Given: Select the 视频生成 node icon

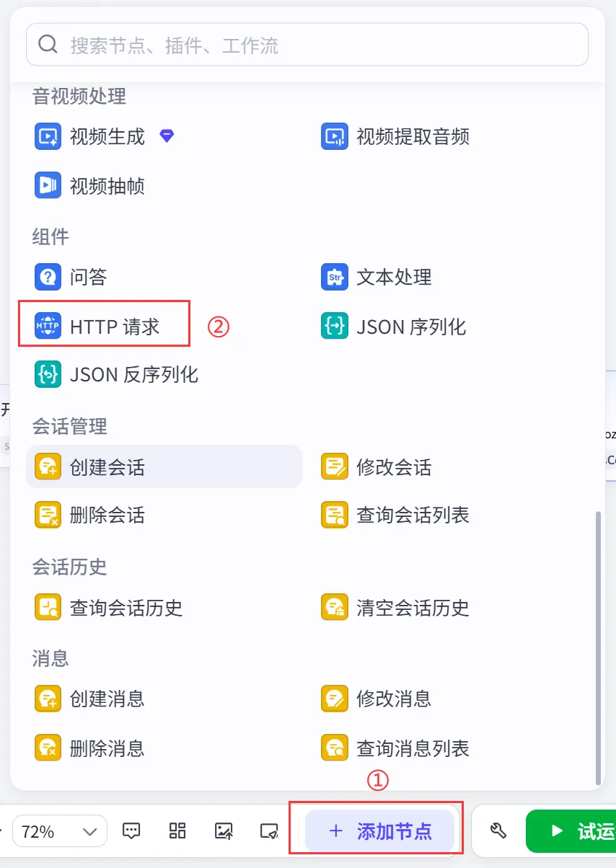Looking at the screenshot, I should tap(48, 136).
